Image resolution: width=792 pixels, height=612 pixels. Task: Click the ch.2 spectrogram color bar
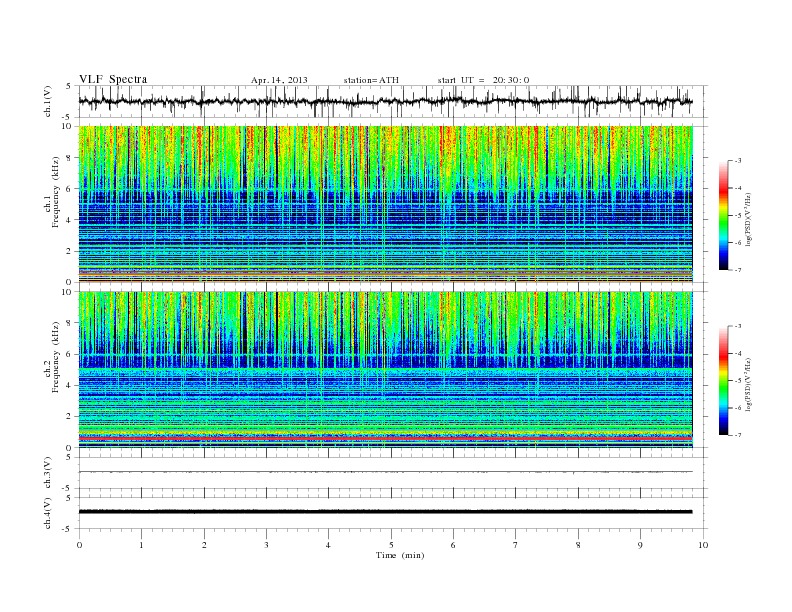click(723, 381)
